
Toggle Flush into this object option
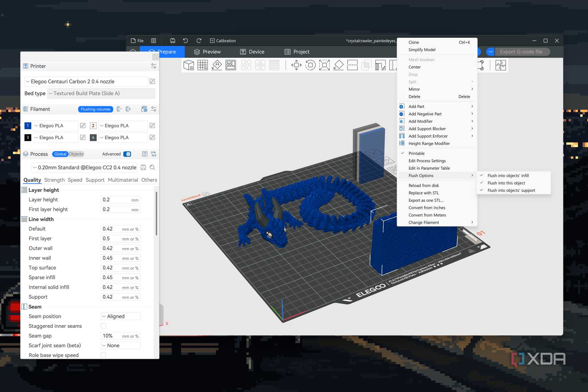click(x=514, y=183)
